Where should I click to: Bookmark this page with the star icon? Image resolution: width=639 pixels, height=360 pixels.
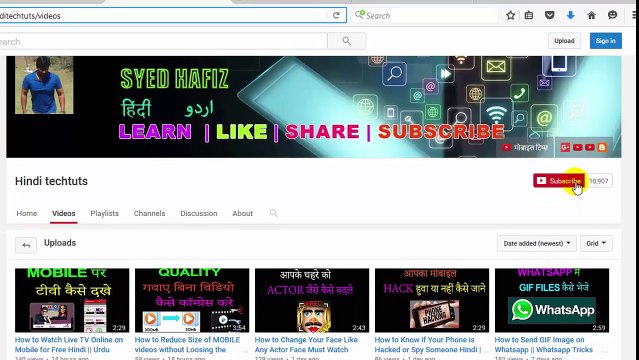pos(510,15)
